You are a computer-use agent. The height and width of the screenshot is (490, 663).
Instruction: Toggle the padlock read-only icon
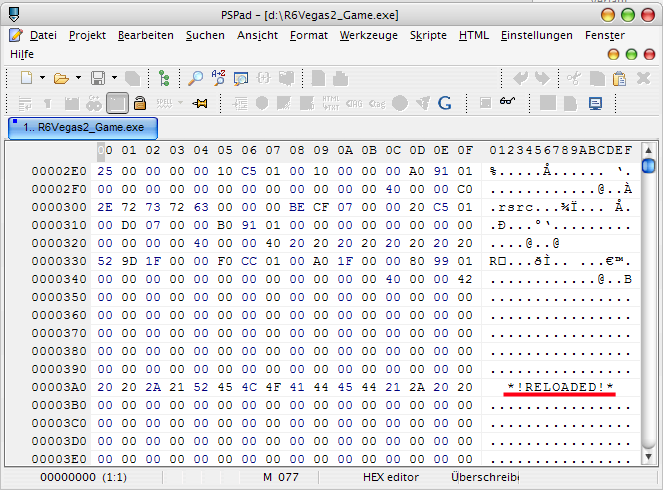pos(140,102)
